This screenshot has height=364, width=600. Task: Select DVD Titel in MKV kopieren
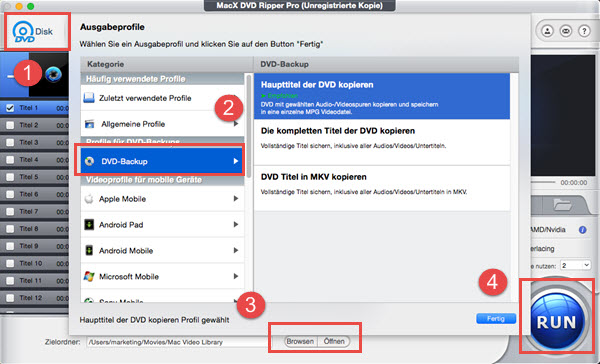tap(382, 188)
